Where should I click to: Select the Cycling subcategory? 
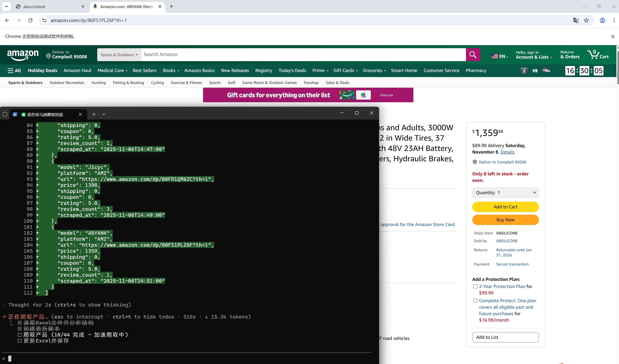(157, 83)
